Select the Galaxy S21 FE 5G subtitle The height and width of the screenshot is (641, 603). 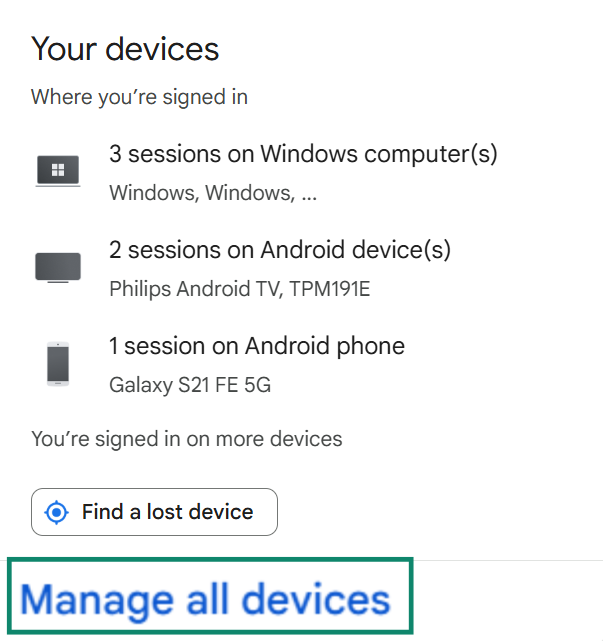(189, 385)
